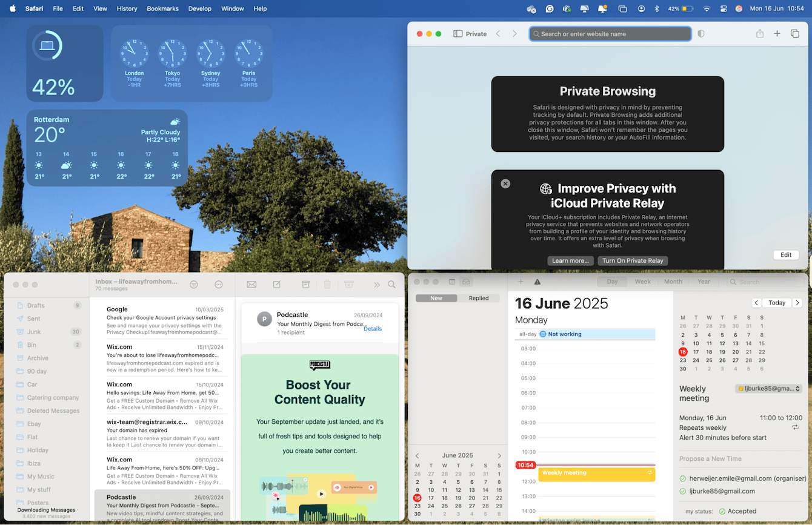Create a new event with the plus icon
Image resolution: width=812 pixels, height=525 pixels.
coord(521,282)
